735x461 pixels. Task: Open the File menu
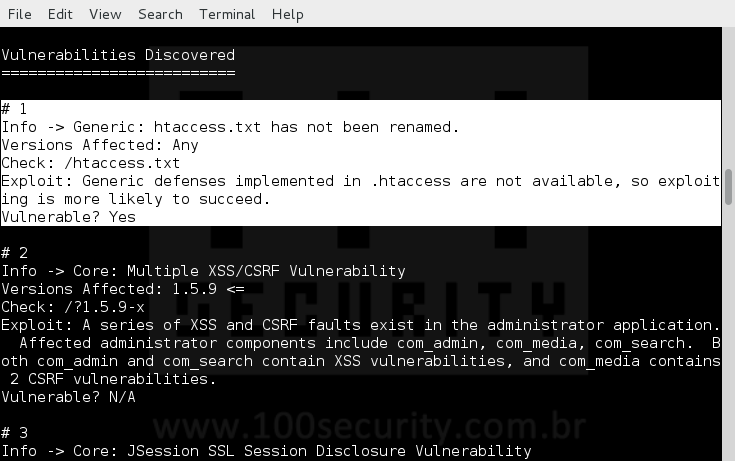(20, 14)
